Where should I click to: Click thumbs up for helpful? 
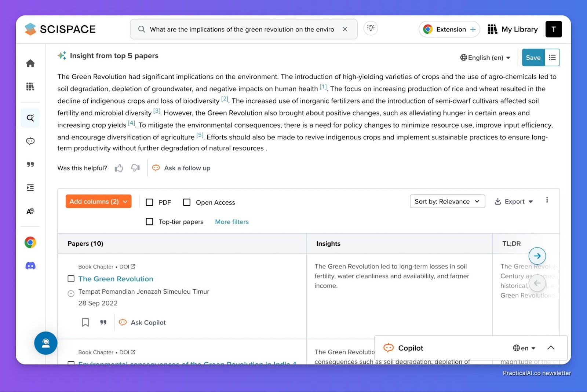tap(119, 168)
